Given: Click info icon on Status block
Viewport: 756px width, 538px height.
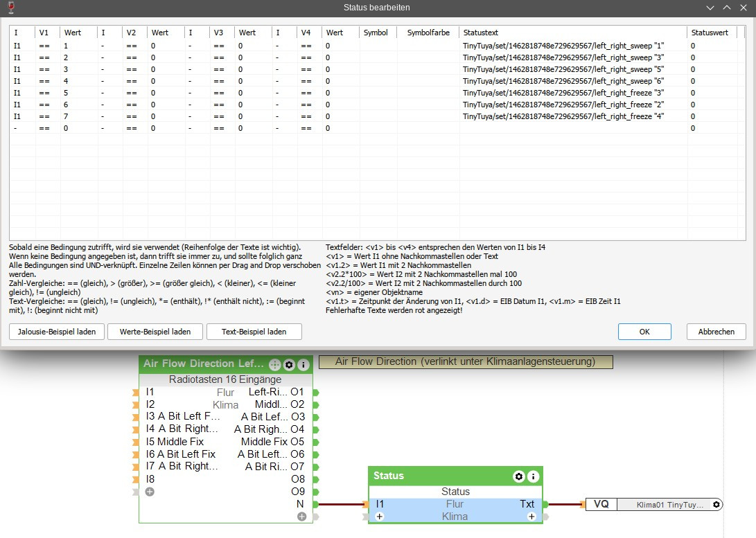Looking at the screenshot, I should (533, 476).
